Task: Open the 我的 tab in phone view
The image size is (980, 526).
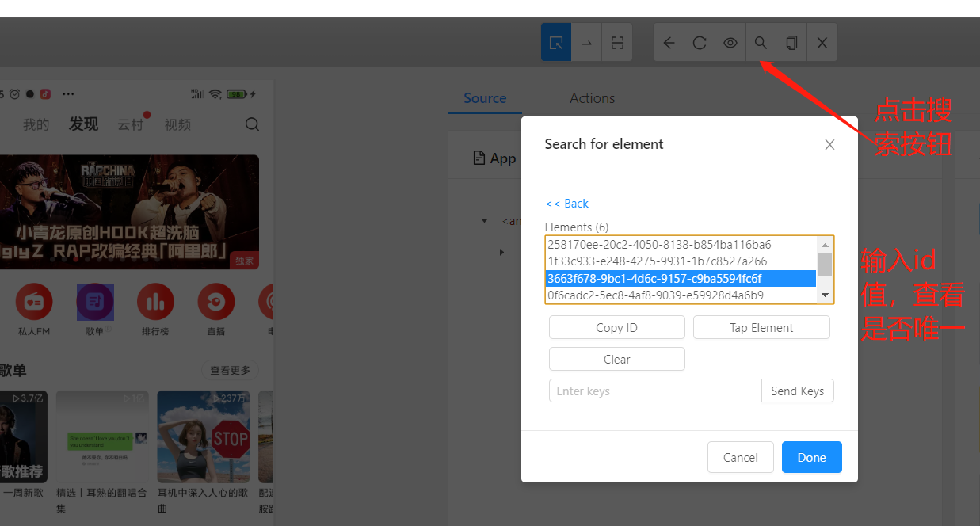Action: pyautogui.click(x=36, y=124)
